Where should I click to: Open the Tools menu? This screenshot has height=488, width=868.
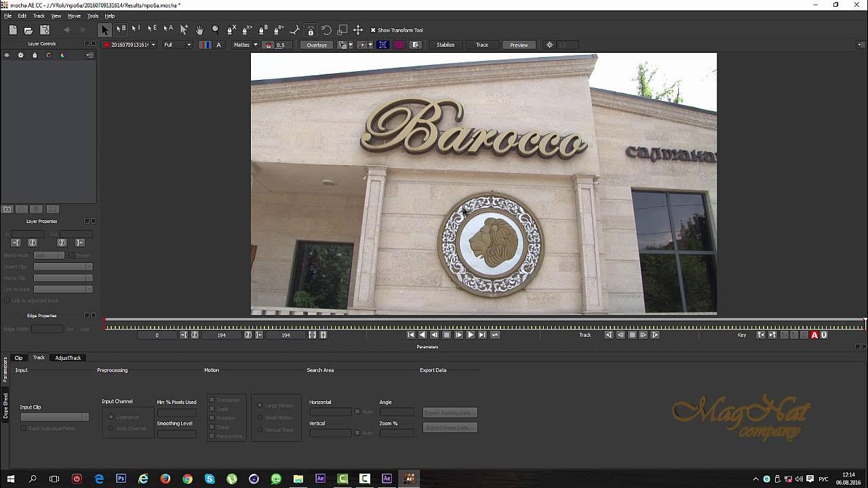click(93, 16)
